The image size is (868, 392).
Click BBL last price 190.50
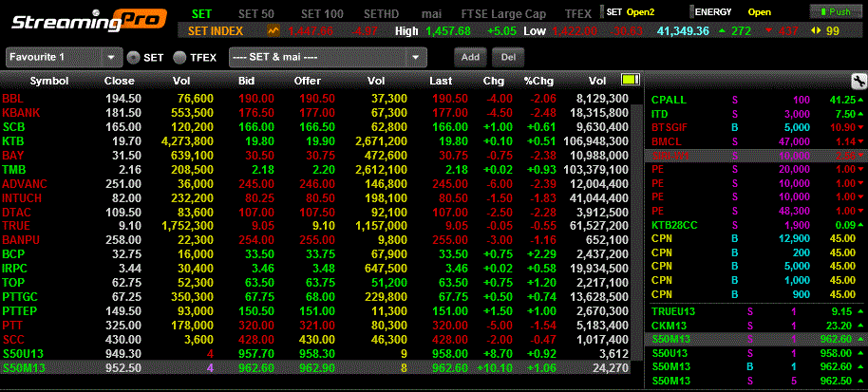(x=450, y=99)
